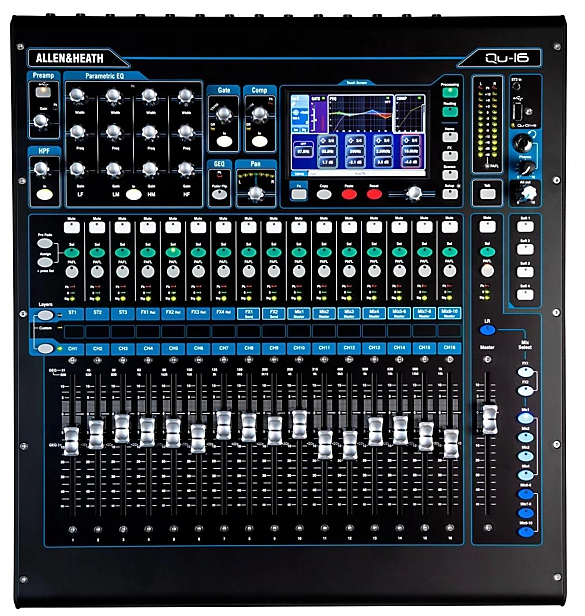Open the FX screen key
Viewport: 585px width, 616px height.
point(450,156)
